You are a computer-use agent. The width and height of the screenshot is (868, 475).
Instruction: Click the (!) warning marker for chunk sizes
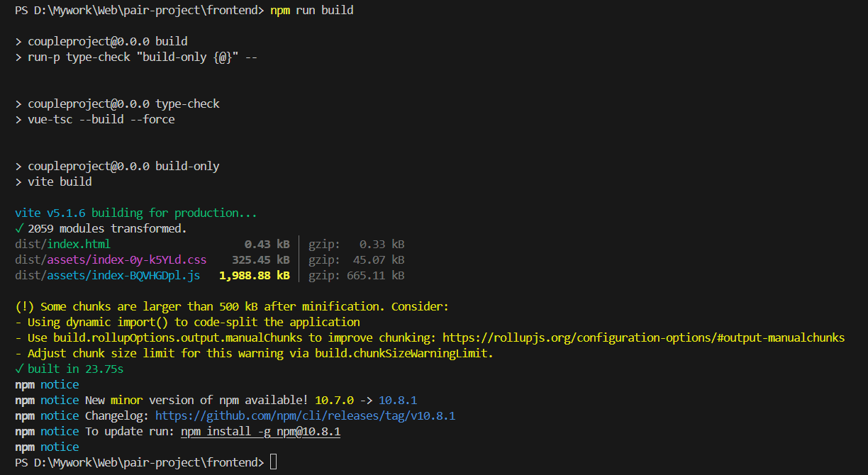25,306
